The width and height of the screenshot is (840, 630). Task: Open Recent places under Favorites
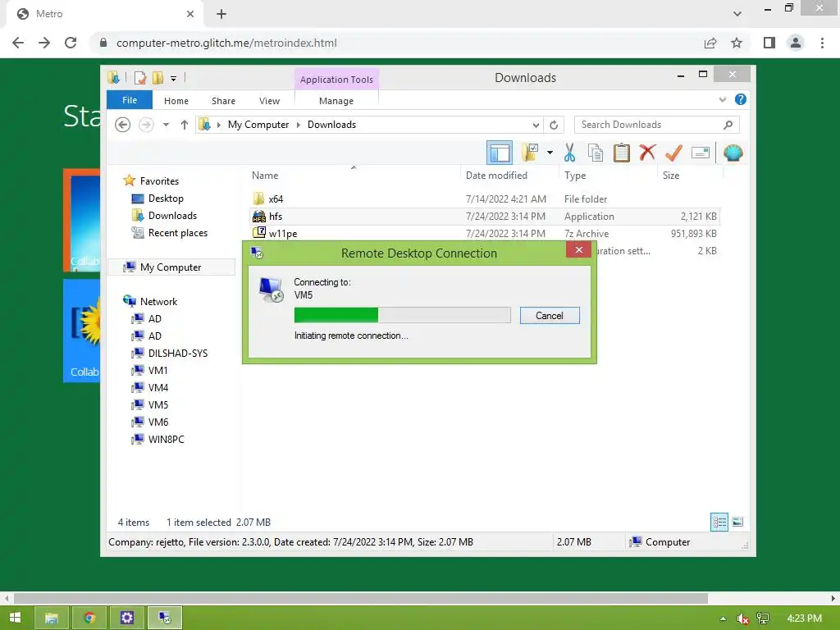(x=178, y=232)
